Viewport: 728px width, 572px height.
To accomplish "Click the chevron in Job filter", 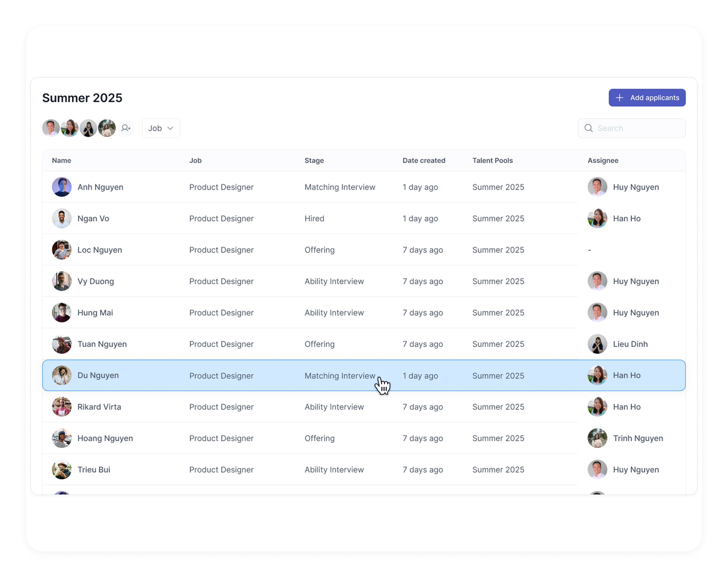I will (170, 128).
